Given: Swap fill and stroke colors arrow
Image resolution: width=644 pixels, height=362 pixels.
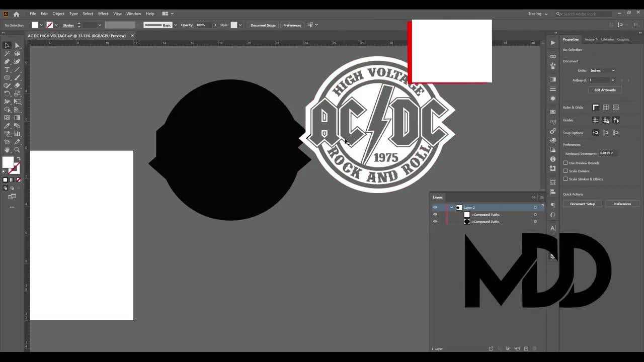Looking at the screenshot, I should pyautogui.click(x=18, y=159).
